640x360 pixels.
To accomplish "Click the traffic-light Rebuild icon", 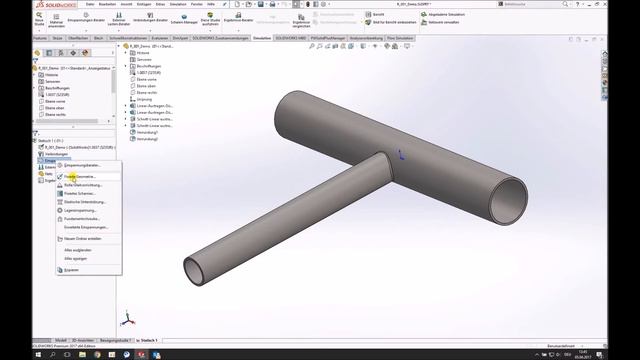I will tap(308, 4).
